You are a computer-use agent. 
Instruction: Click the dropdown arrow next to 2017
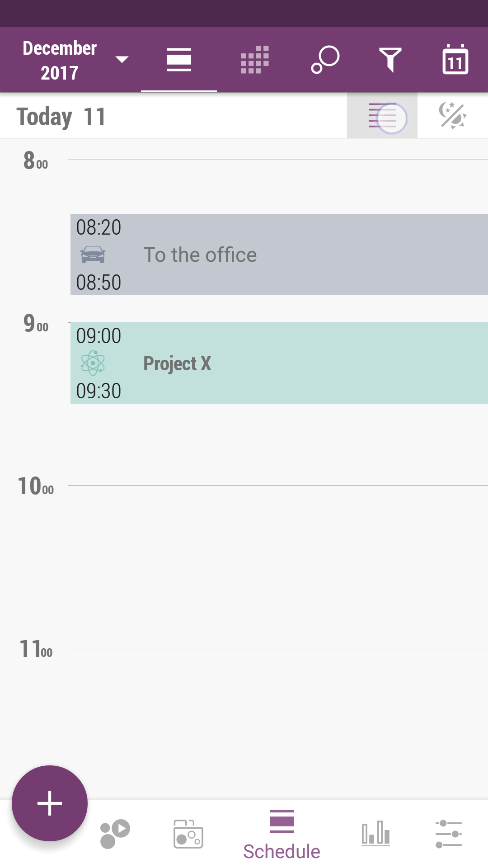point(122,59)
